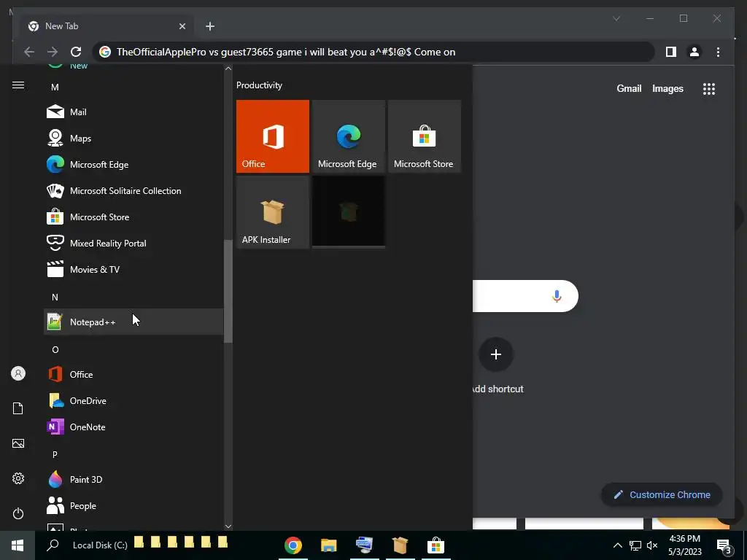Launch the People app
Viewport: 747px width, 560px height.
[x=133, y=505]
